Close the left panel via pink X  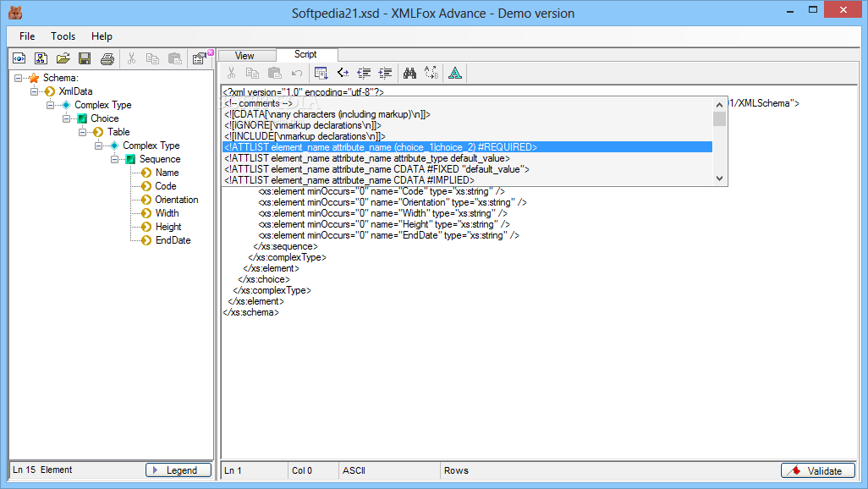pos(211,52)
